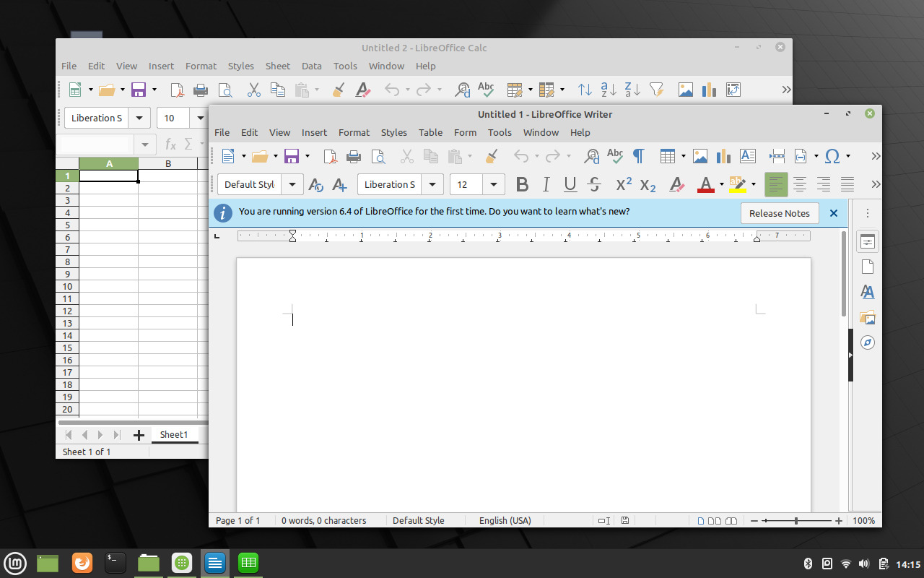
Task: Add new sheet with plus button in Calc
Action: click(139, 435)
